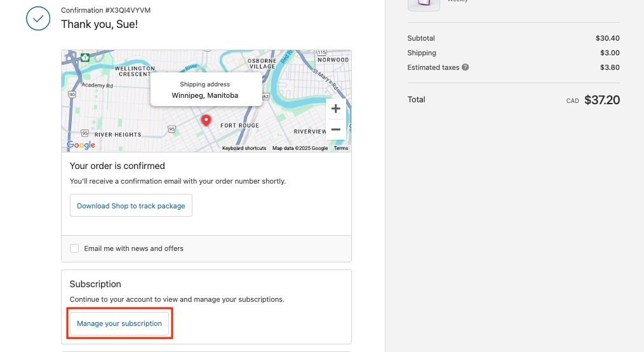Click the OSBORNE VILLAGE map label
Viewport: 644px width, 352px height.
[262, 64]
